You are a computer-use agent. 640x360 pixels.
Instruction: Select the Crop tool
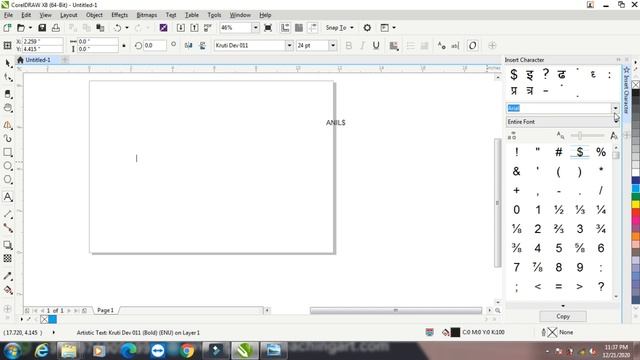click(x=8, y=94)
